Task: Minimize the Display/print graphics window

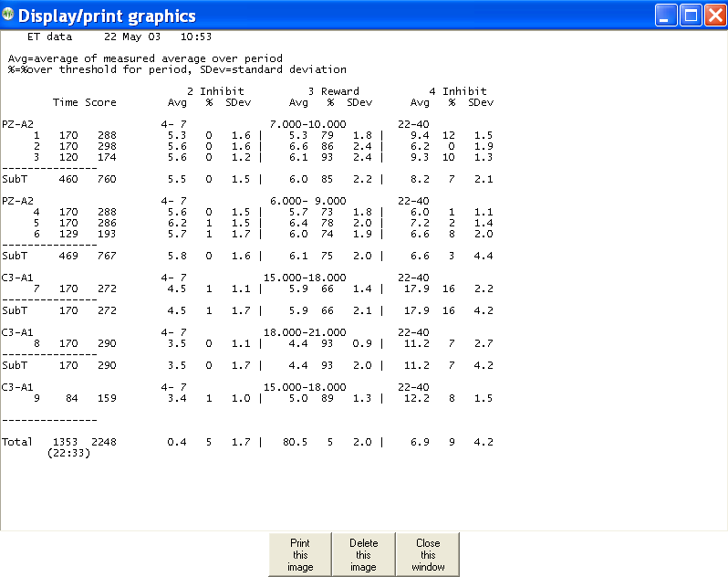Action: pyautogui.click(x=666, y=16)
